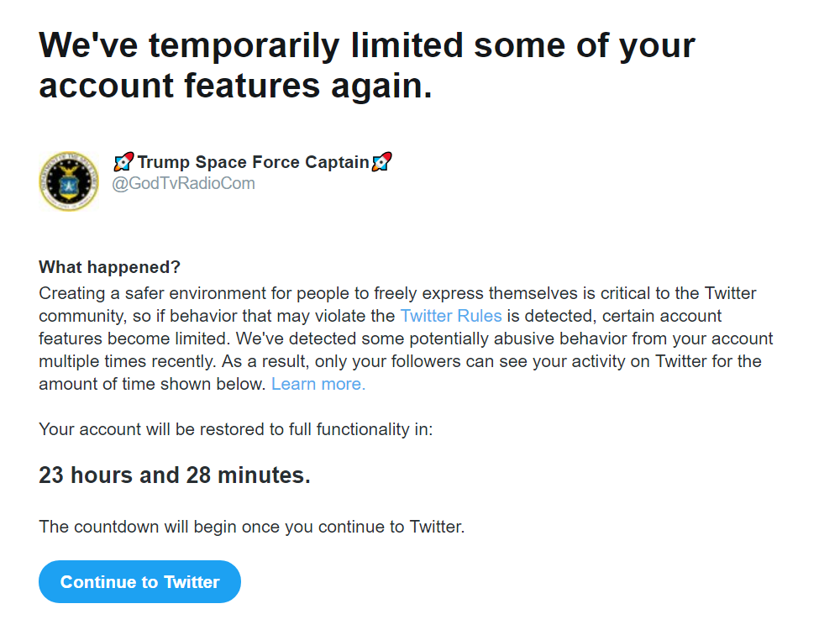Click the rocket emoji after Captain
This screenshot has width=840, height=630.
382,162
